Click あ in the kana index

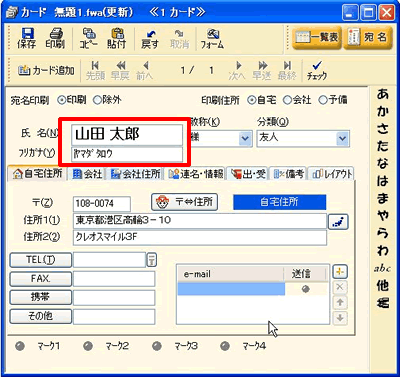tap(382, 94)
